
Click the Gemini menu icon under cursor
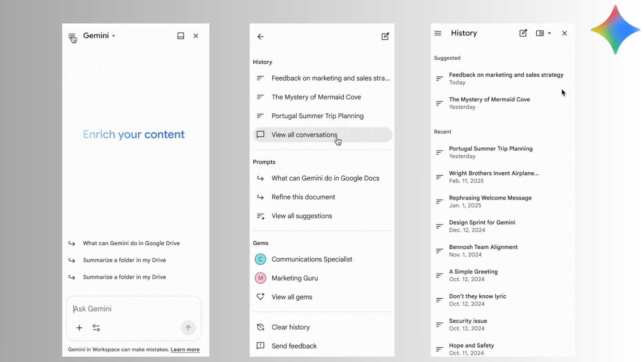tap(72, 36)
